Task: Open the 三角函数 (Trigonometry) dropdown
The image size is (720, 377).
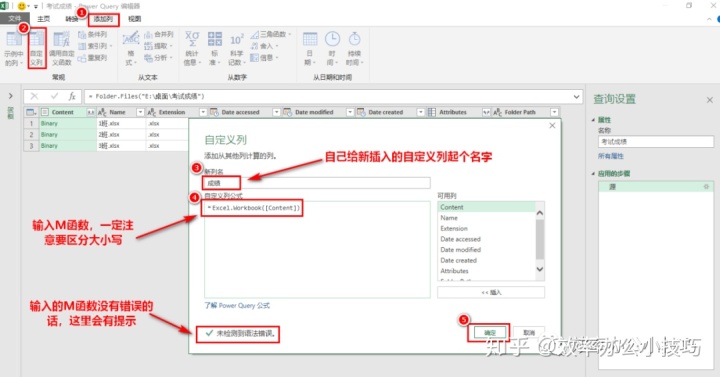Action: pyautogui.click(x=271, y=34)
